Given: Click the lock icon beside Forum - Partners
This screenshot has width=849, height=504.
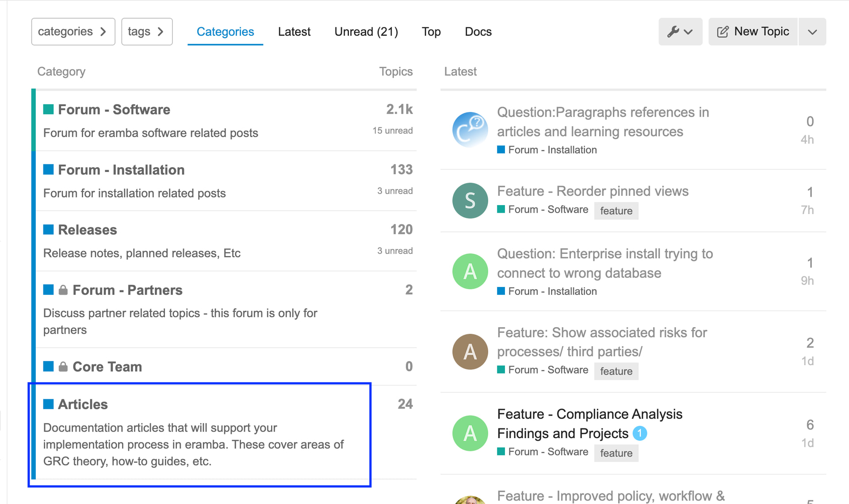Looking at the screenshot, I should [63, 290].
